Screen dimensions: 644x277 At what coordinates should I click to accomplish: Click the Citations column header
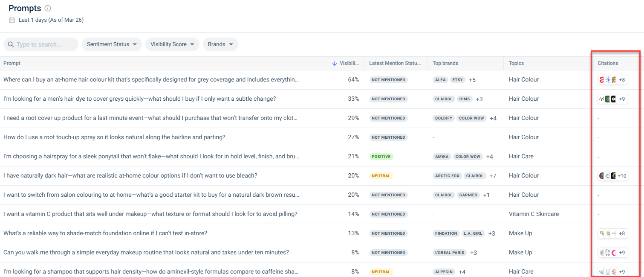click(608, 63)
